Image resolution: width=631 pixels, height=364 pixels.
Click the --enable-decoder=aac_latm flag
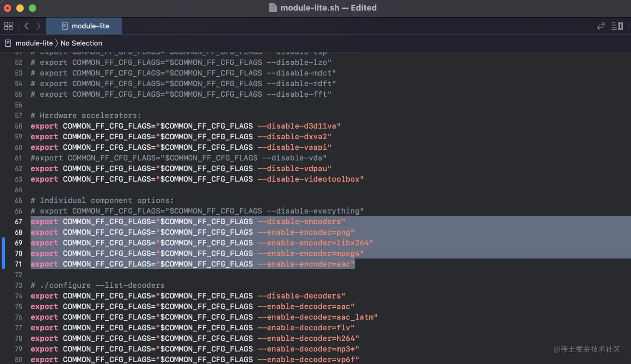coord(315,317)
